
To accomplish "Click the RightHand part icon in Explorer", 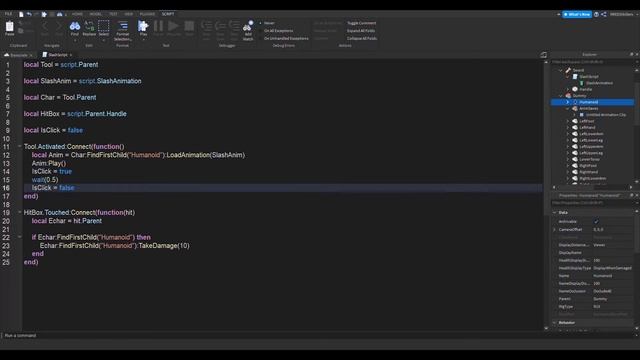I will pyautogui.click(x=575, y=172).
